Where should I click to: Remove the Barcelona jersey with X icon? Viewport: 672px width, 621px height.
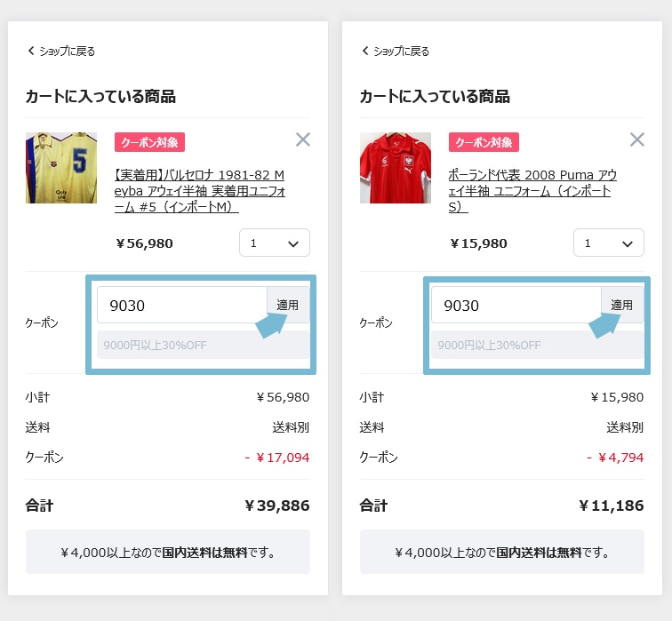click(303, 139)
